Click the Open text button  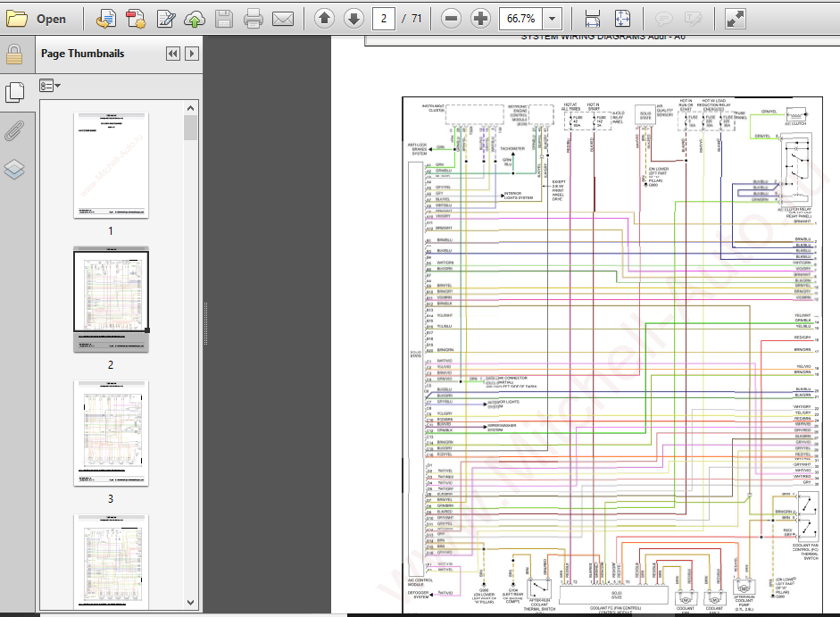(x=51, y=19)
